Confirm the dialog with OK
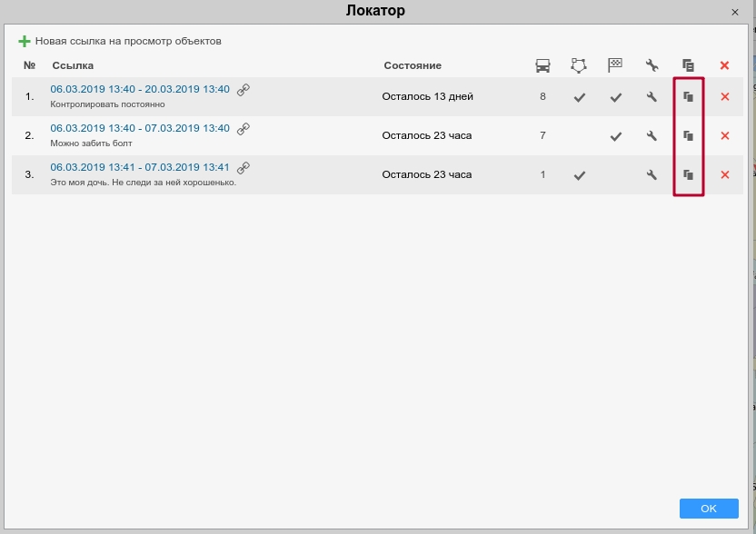This screenshot has height=534, width=756. tap(709, 509)
